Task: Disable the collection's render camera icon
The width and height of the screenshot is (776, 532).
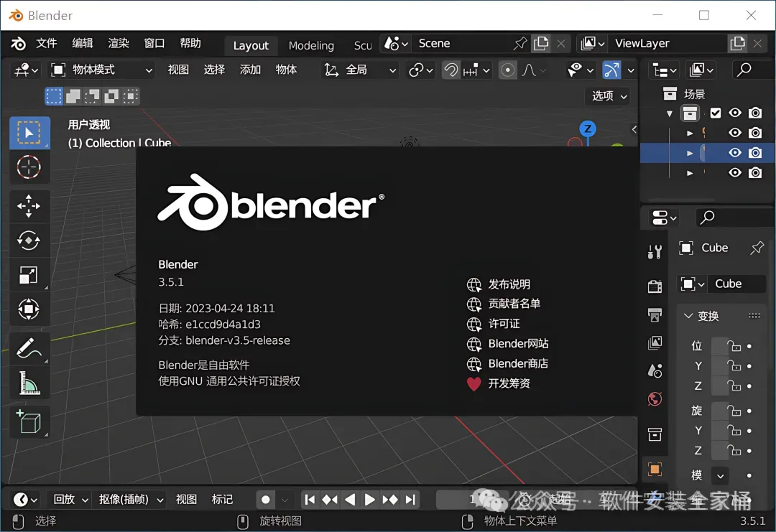Action: (x=754, y=113)
